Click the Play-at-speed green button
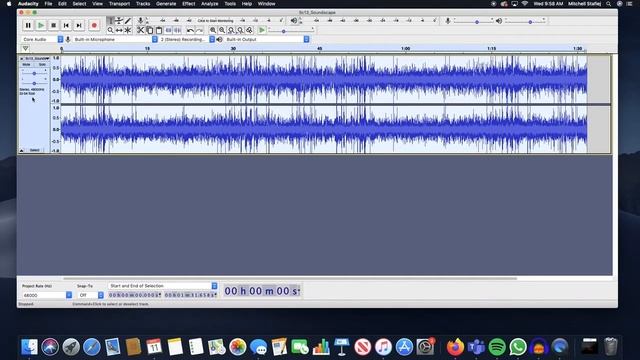 pos(262,30)
